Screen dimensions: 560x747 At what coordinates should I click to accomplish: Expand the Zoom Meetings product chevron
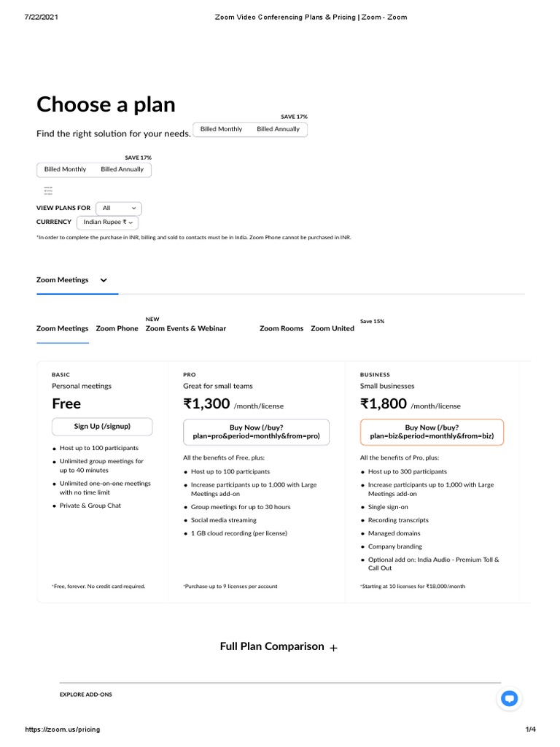(x=104, y=280)
